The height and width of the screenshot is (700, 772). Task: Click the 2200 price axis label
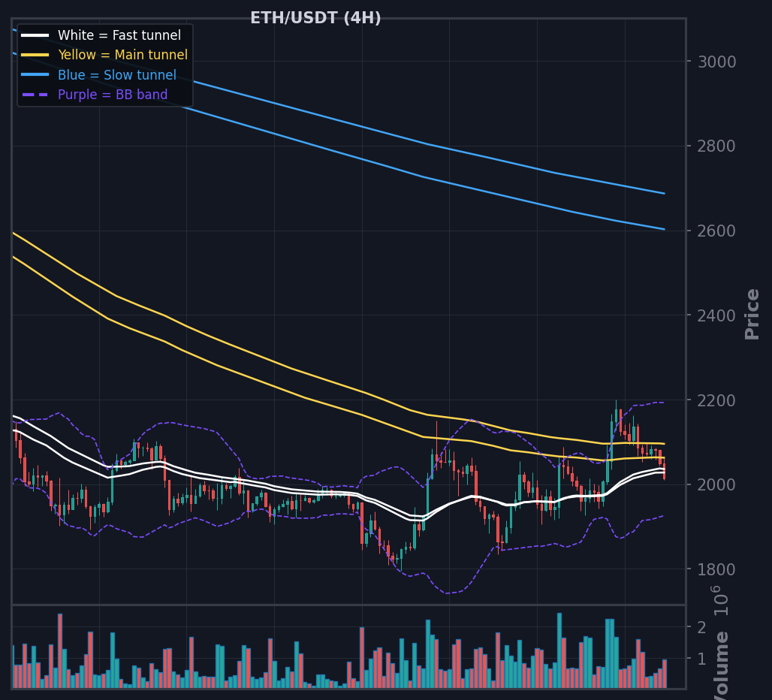pyautogui.click(x=717, y=401)
